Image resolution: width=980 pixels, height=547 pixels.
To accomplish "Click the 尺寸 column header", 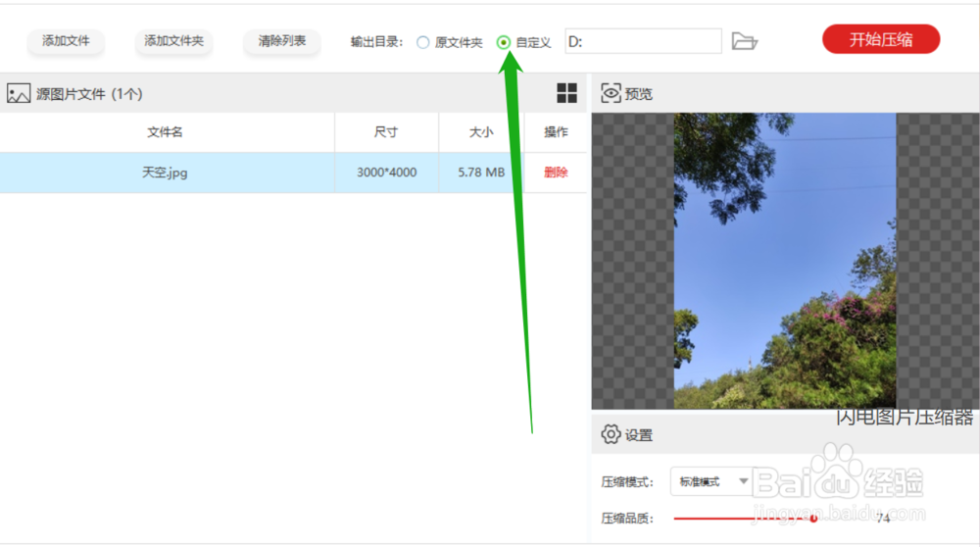I will (x=386, y=132).
